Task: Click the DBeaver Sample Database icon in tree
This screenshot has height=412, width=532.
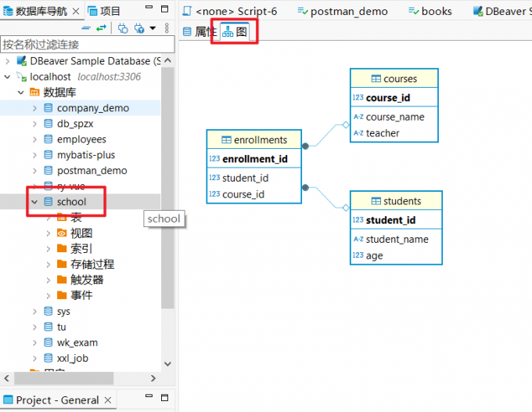Action: tap(22, 61)
